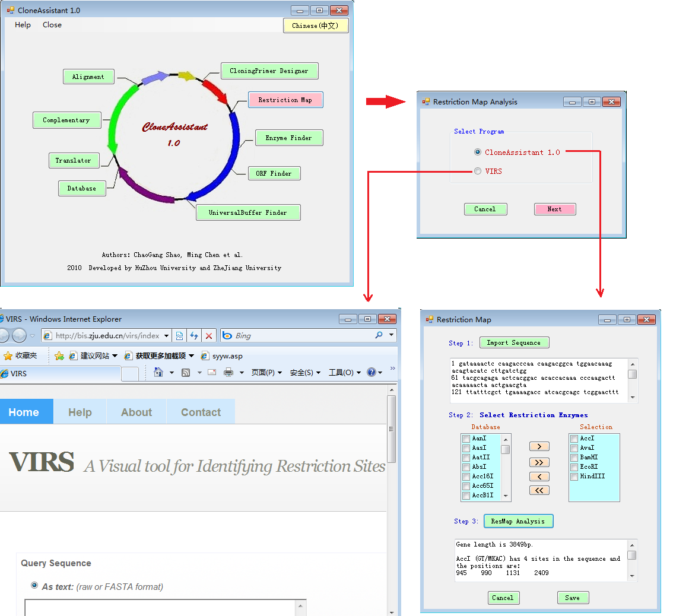The width and height of the screenshot is (689, 616).
Task: Switch to the About tab on VIRS
Action: tap(136, 412)
